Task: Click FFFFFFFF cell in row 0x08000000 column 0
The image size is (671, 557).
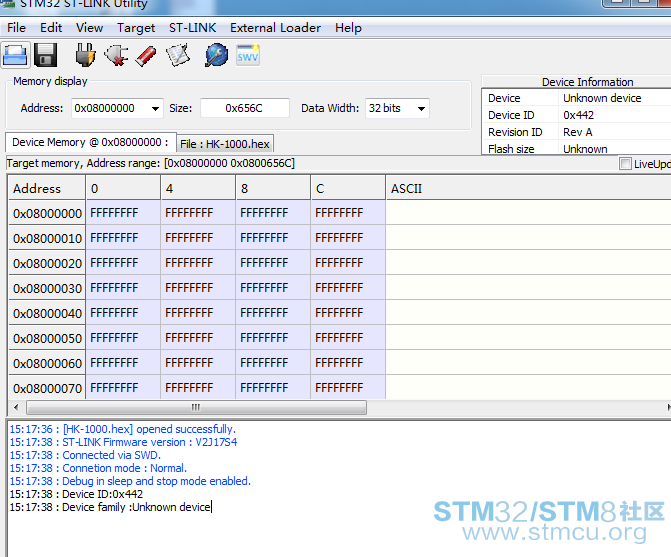Action: 123,213
